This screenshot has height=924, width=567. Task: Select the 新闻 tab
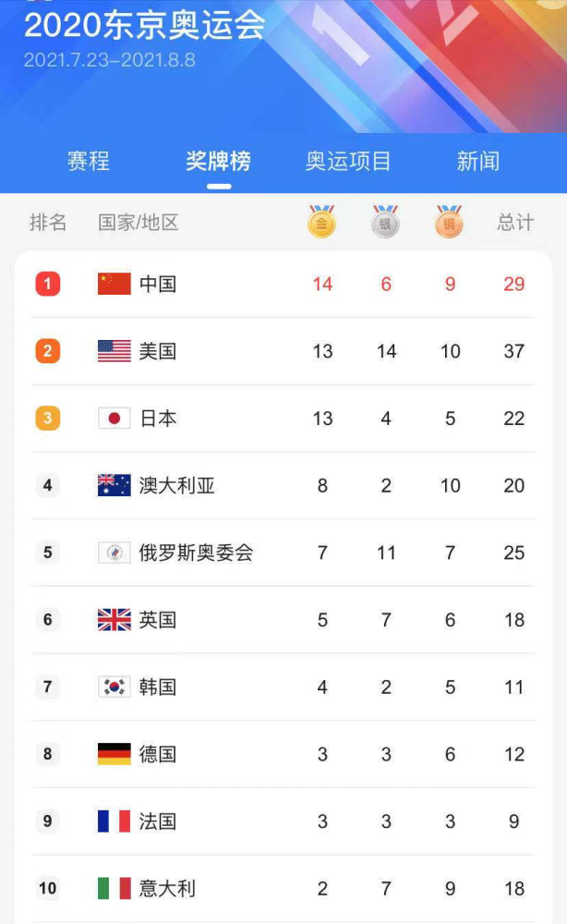click(x=478, y=161)
